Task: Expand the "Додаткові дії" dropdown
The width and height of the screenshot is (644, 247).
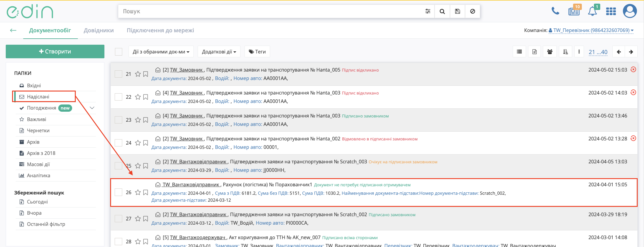Action: click(219, 52)
